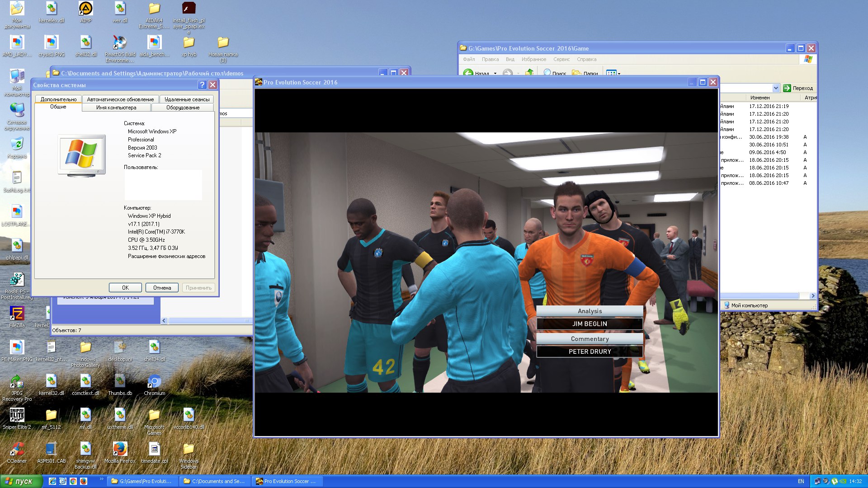868x488 pixels.
Task: Switch to G:\Games\Pro Evoluti... taskbar button
Action: coord(143,481)
